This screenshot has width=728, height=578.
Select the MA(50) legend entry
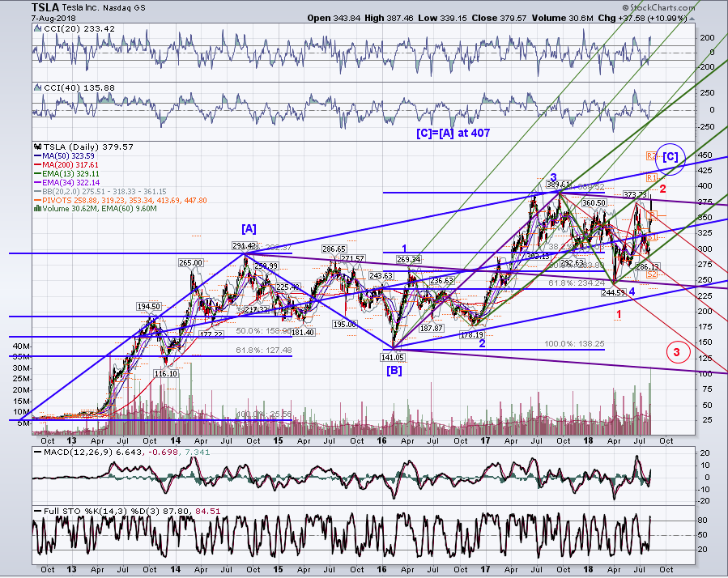(x=64, y=156)
